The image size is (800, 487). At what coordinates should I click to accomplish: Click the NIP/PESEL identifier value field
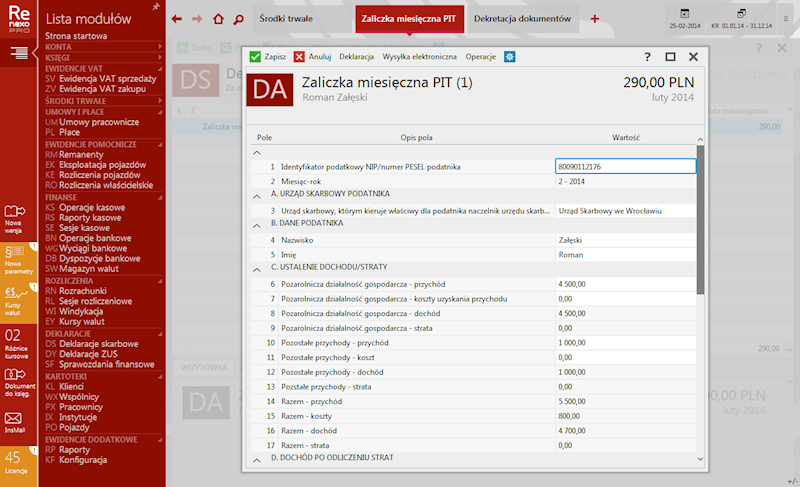pyautogui.click(x=624, y=167)
